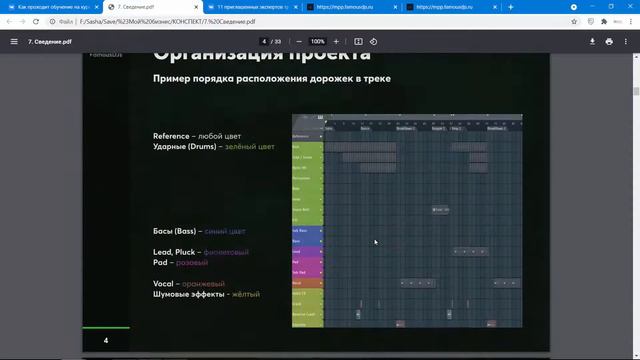The height and width of the screenshot is (360, 640).
Task: Zoom out with the minus button
Action: (x=299, y=42)
